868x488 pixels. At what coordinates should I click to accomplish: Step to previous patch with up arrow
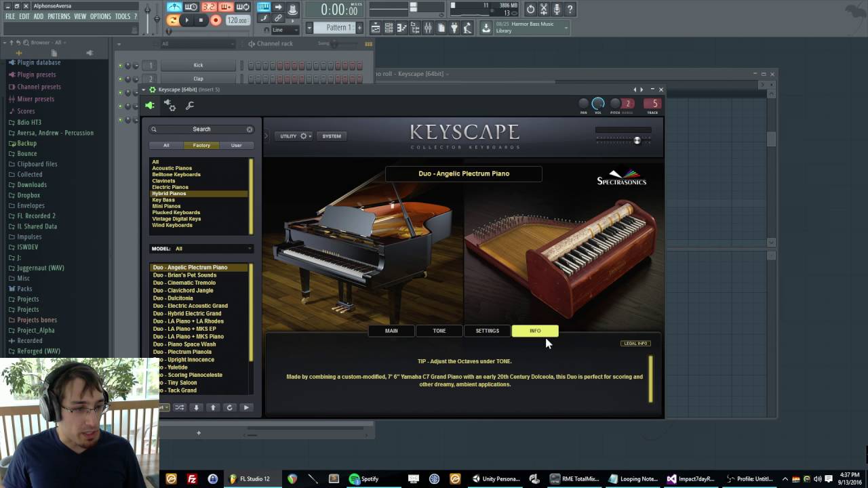(213, 407)
